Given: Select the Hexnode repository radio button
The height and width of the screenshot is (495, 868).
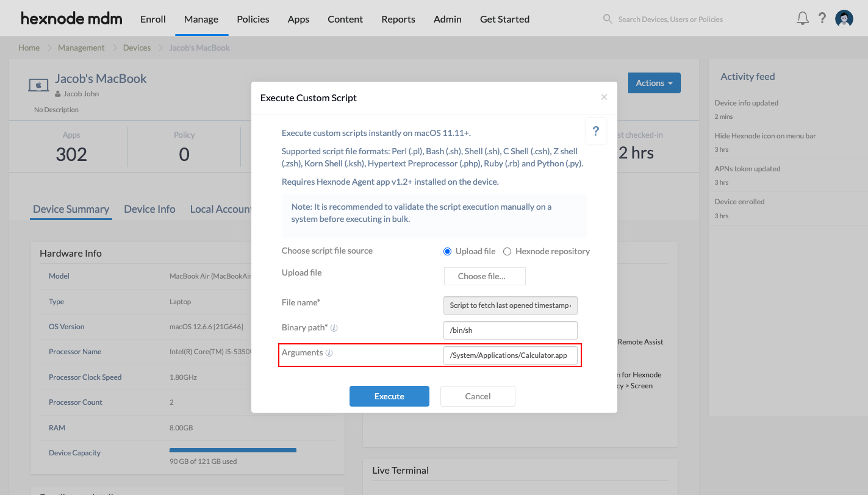Looking at the screenshot, I should coord(507,251).
